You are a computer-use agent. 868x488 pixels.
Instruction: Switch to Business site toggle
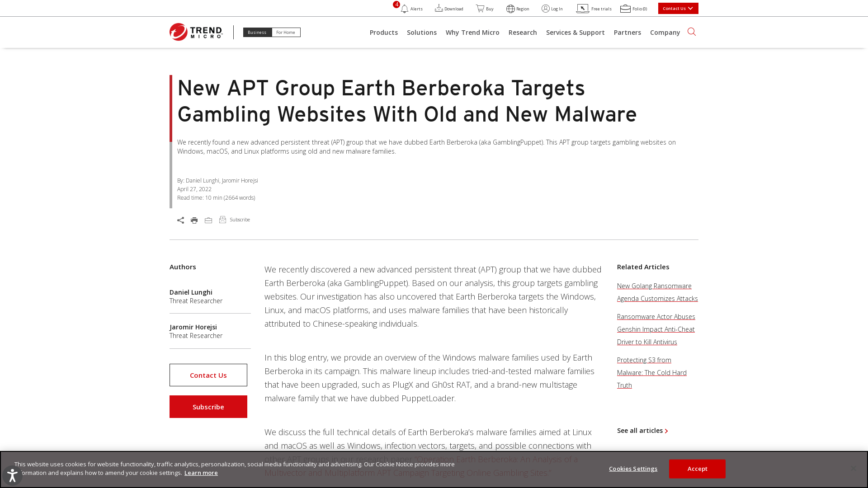[257, 33]
